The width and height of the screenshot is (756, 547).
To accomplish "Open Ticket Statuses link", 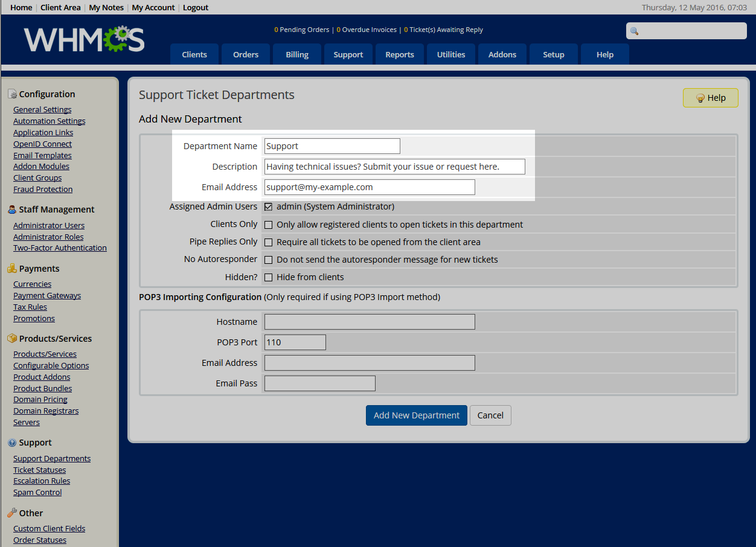I will 40,470.
